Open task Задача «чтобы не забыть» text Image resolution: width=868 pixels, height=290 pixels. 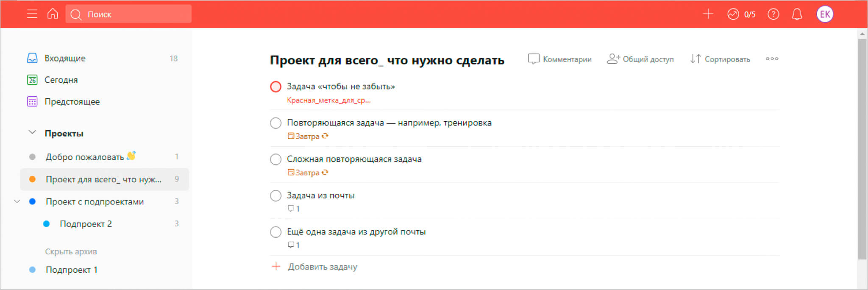click(x=341, y=86)
